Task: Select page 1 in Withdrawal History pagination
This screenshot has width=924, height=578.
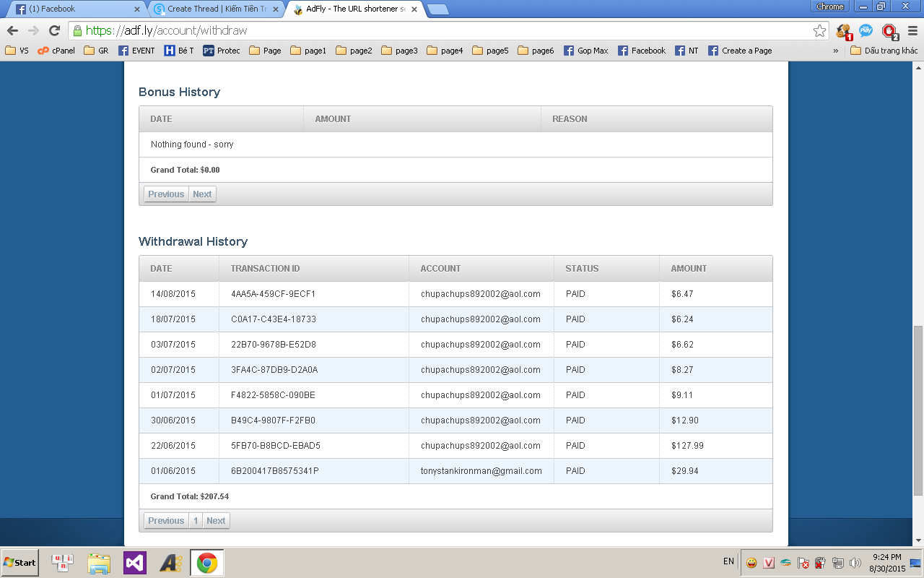Action: pos(195,520)
